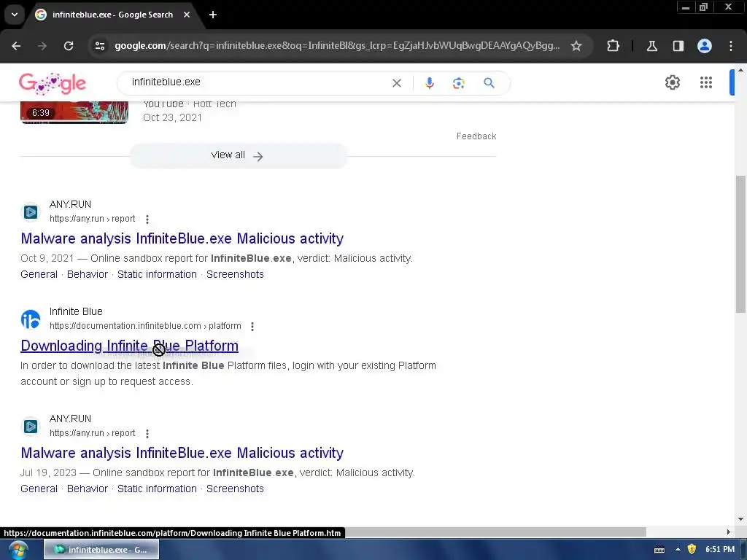Open Screenshots sitelink under the Oct 9, 2021 result

click(235, 274)
